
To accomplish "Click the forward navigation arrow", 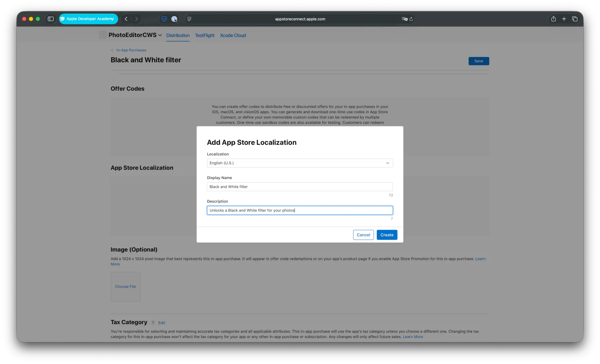I will (x=136, y=19).
